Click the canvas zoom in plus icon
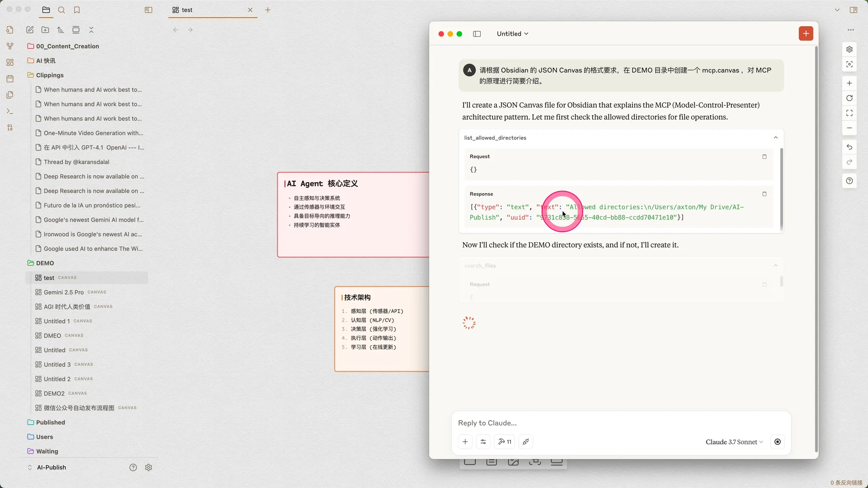 point(849,83)
